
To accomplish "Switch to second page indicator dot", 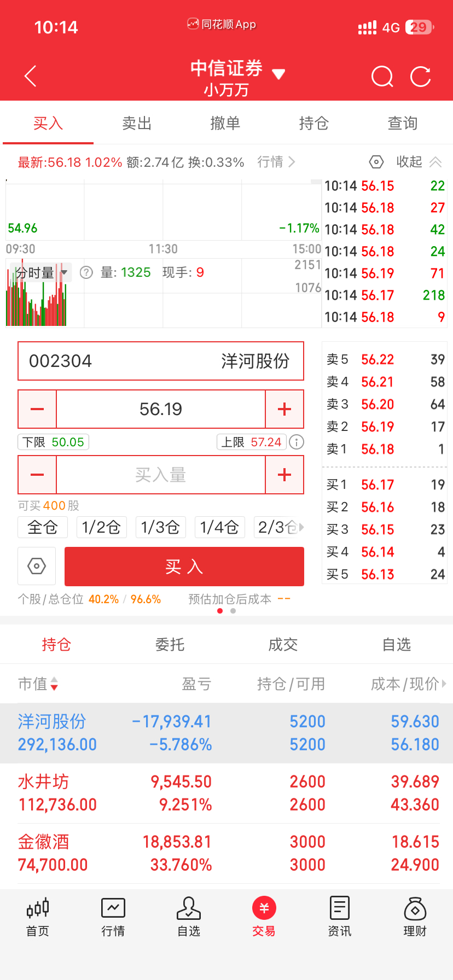I will pyautogui.click(x=233, y=611).
